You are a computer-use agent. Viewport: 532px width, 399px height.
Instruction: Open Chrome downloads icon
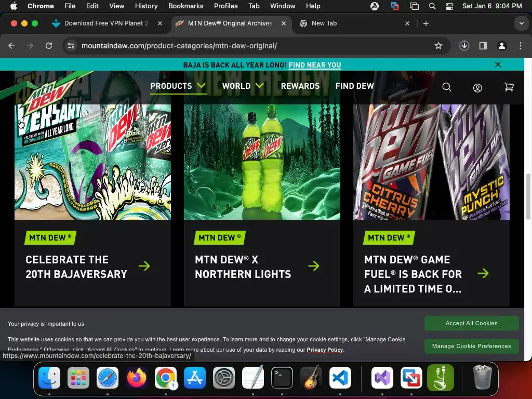pyautogui.click(x=464, y=46)
